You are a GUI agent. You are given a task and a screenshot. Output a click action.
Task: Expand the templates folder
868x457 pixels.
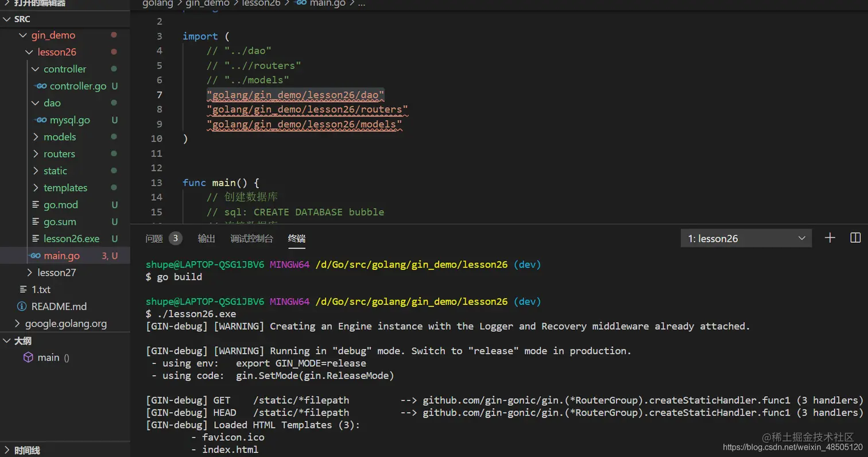pyautogui.click(x=36, y=188)
